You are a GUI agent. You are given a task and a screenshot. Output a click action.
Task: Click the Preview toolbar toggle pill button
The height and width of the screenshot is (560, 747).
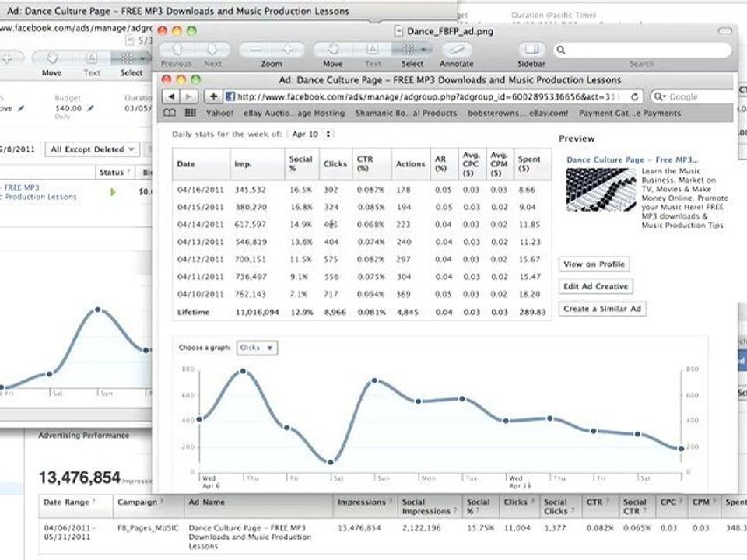tap(724, 31)
